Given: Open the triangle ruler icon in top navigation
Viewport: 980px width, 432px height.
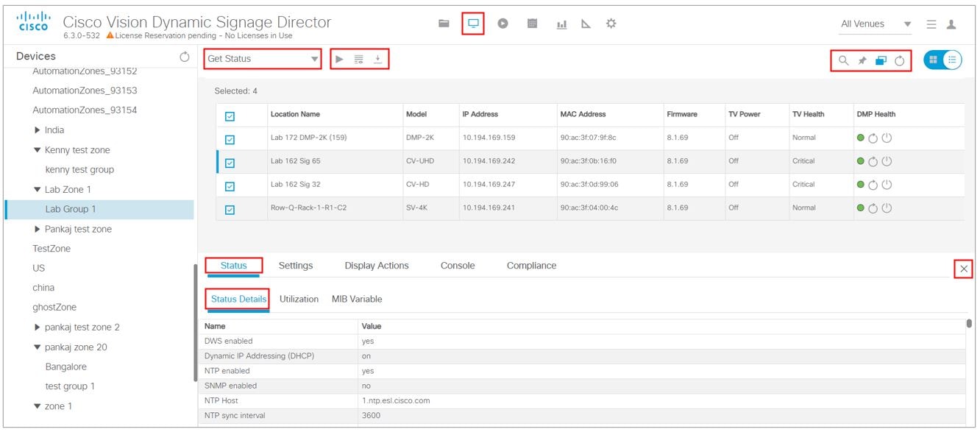Looking at the screenshot, I should (x=586, y=24).
